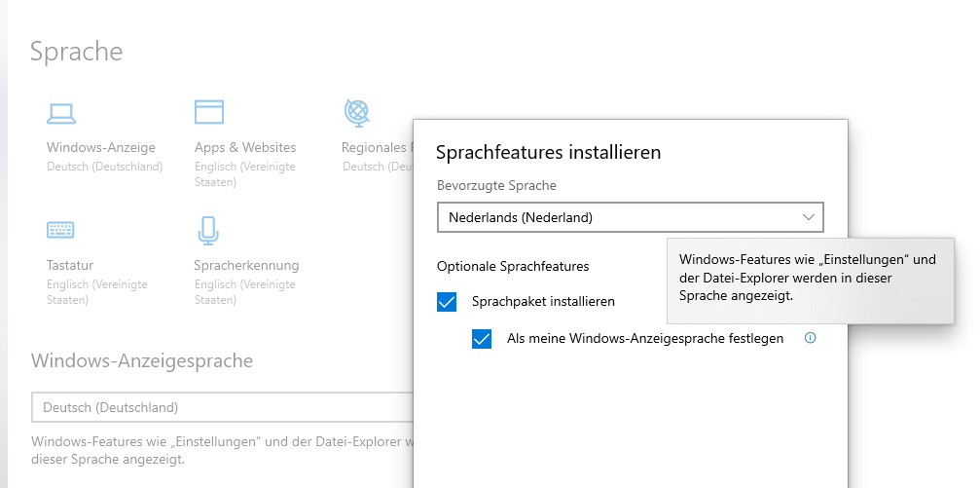Uncheck the Sprachpaket installieren checkbox
Screen dimensions: 980x488
tap(447, 302)
